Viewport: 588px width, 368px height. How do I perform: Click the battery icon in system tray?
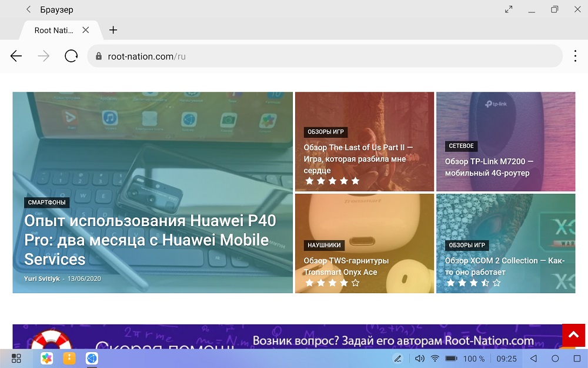[452, 359]
